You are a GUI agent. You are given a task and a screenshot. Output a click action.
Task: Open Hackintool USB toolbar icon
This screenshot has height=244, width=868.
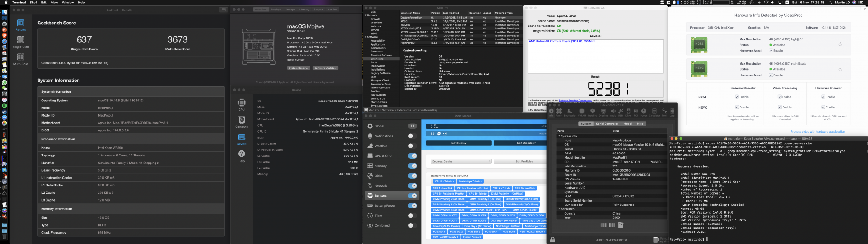point(621,113)
